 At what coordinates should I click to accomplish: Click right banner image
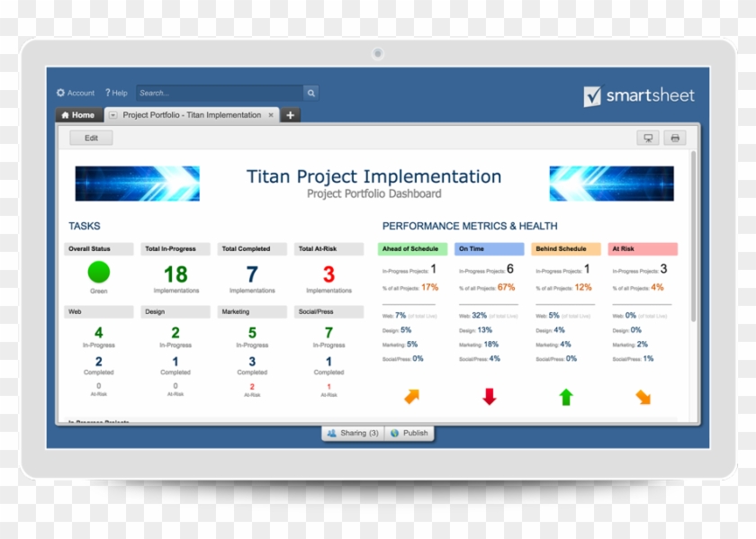611,184
